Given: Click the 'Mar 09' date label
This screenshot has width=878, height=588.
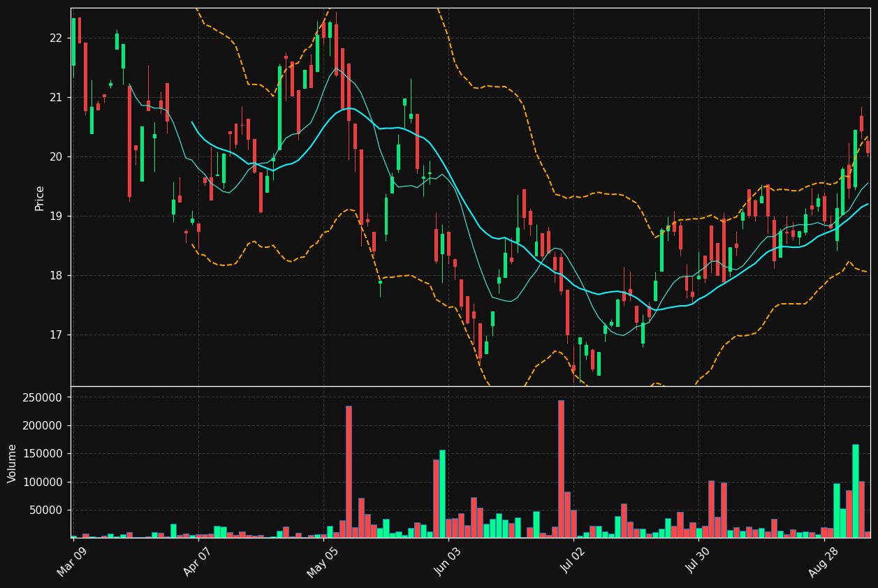Looking at the screenshot, I should pos(73,561).
